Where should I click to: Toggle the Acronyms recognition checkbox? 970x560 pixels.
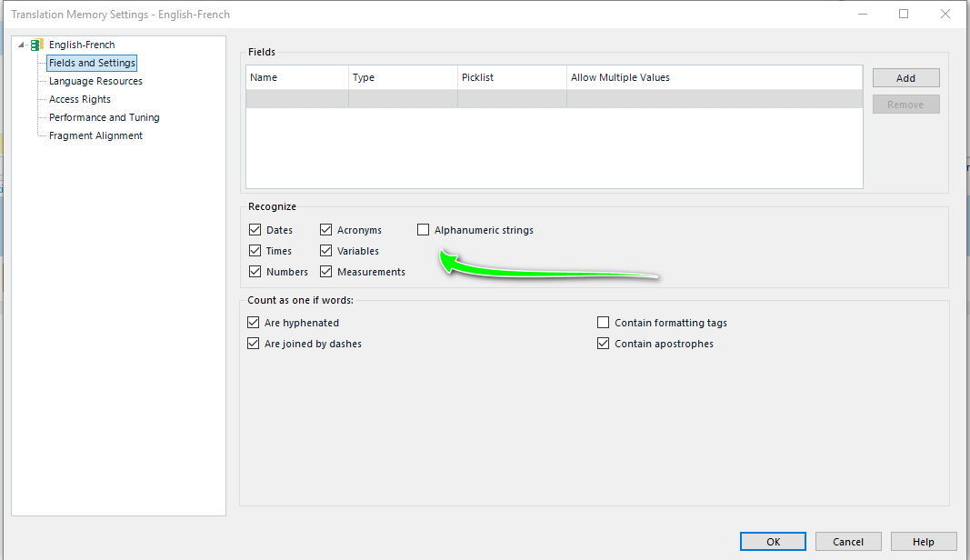326,230
